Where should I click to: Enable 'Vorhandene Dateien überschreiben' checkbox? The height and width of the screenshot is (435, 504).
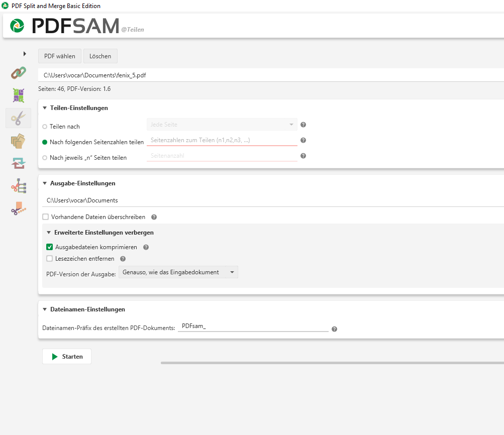coord(46,217)
